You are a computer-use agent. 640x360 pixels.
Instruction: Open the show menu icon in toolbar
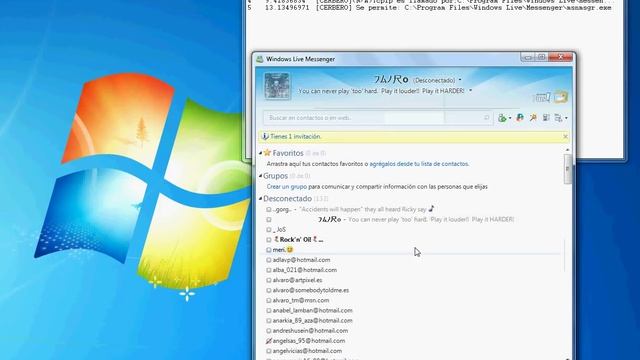(x=559, y=118)
